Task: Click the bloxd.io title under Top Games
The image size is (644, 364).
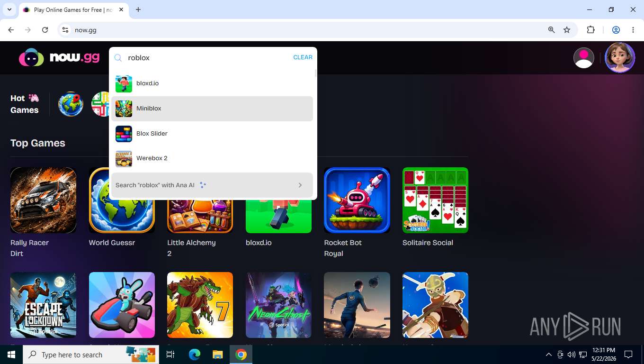Action: point(259,243)
